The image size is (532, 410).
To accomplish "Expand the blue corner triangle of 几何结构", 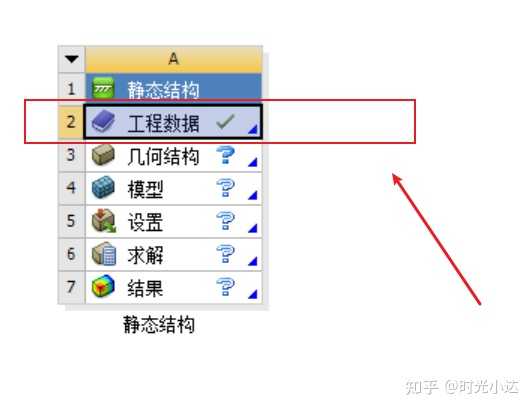I will pyautogui.click(x=252, y=162).
